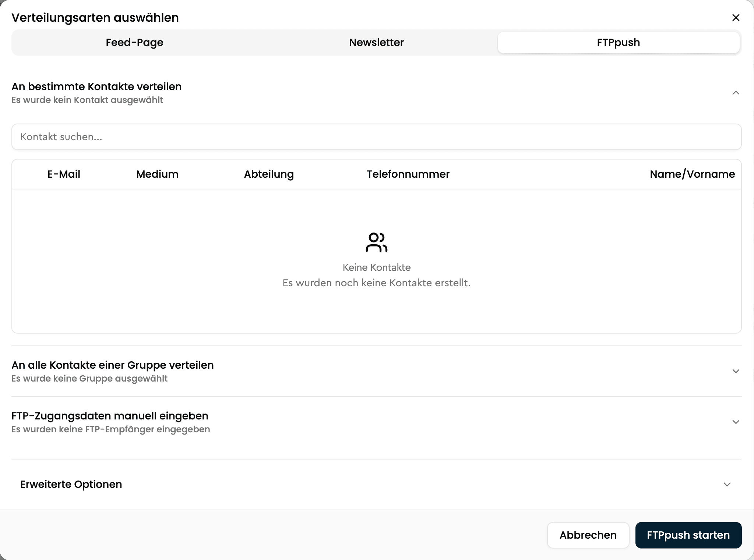Click 'Es wurden keine FTP-Empfänger eingegeben' text
Screen dimensions: 754x560
pyautogui.click(x=111, y=429)
